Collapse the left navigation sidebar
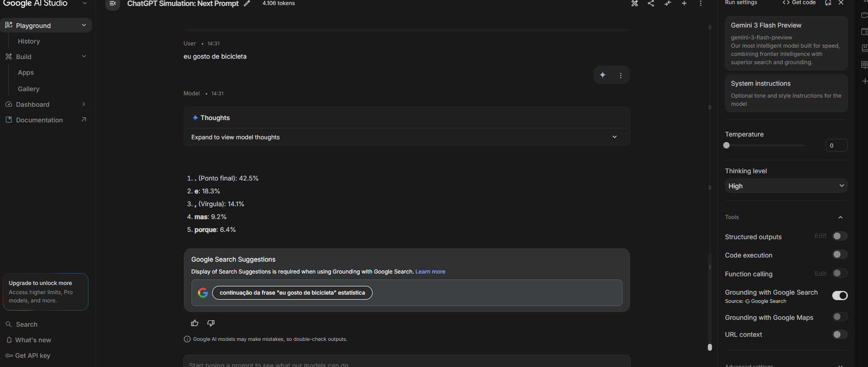The width and height of the screenshot is (868, 367). point(112,4)
